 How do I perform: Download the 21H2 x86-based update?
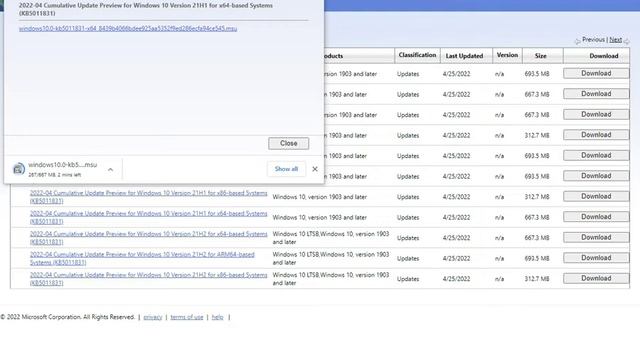(x=596, y=278)
